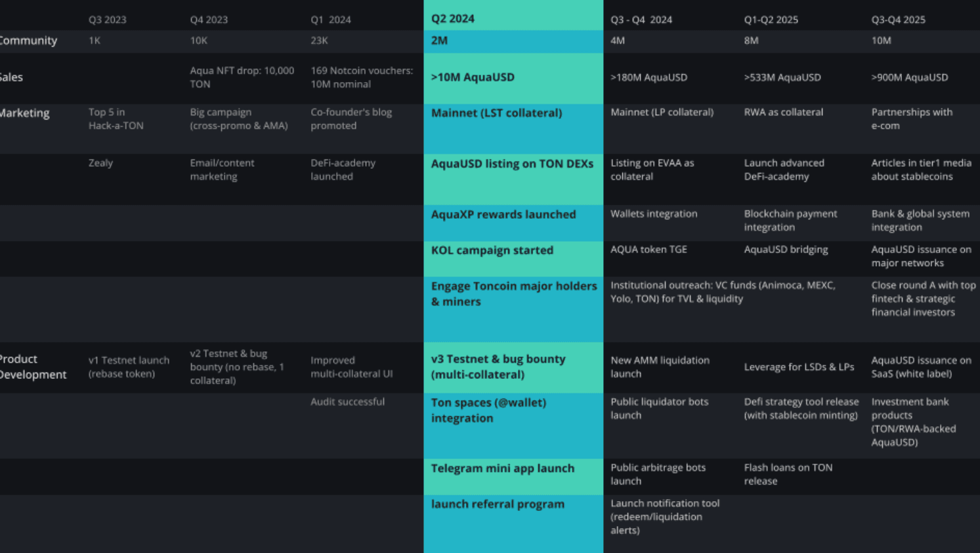This screenshot has width=980, height=553.
Task: Click 'Defi strategy tool release' cell
Action: click(801, 408)
